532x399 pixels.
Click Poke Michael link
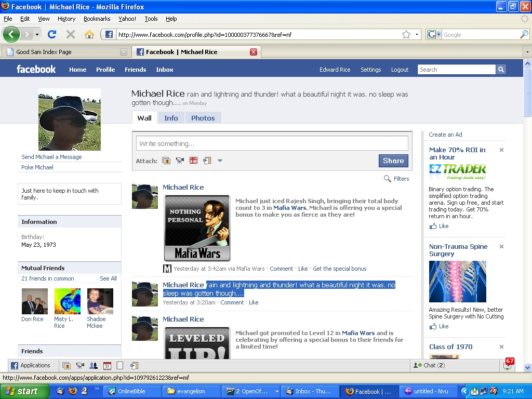pyautogui.click(x=37, y=167)
